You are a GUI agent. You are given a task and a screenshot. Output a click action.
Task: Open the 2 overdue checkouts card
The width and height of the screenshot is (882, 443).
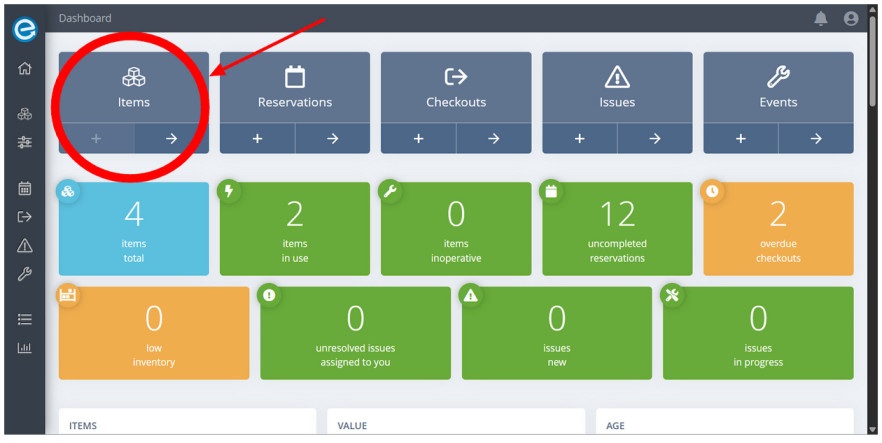[778, 229]
